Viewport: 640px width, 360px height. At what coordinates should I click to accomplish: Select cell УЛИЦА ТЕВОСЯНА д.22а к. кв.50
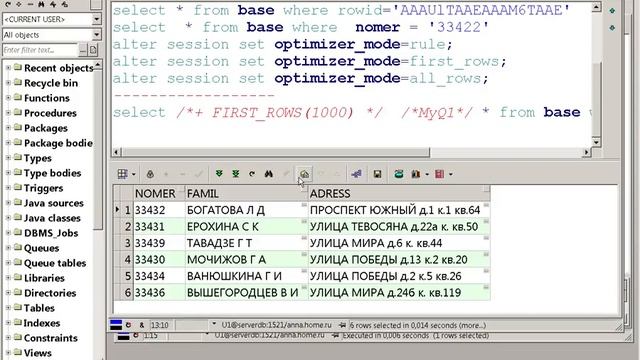click(399, 227)
